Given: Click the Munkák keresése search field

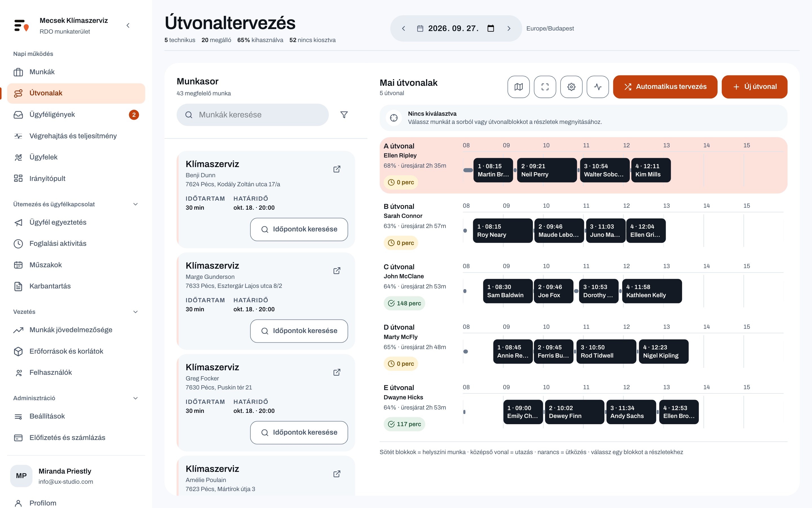Looking at the screenshot, I should (x=253, y=115).
